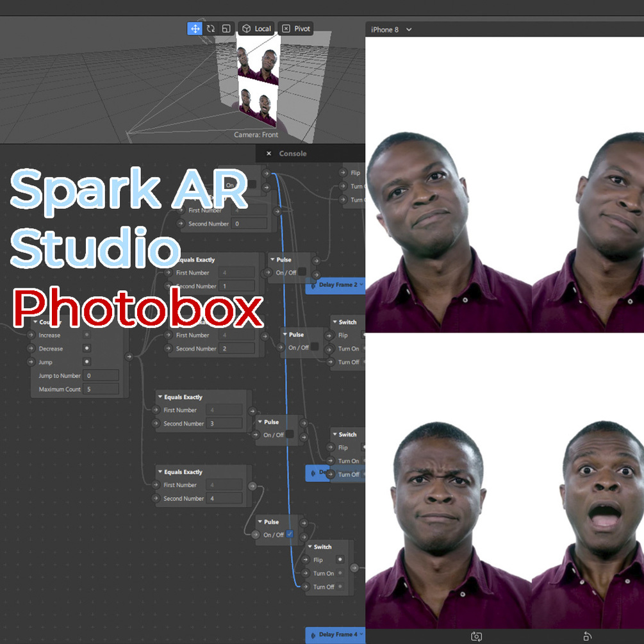Collapse the bottom Switch patch via its triangle
This screenshot has width=644, height=644.
[310, 546]
